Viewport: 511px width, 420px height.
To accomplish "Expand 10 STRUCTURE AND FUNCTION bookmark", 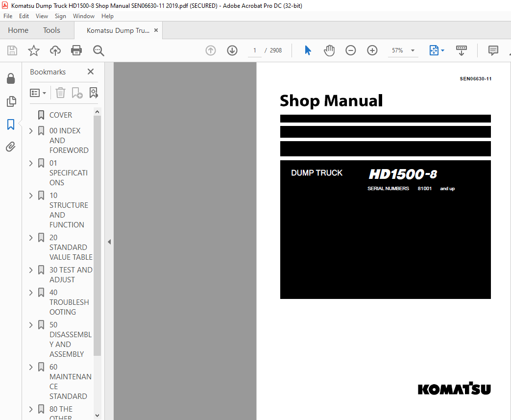I will [x=31, y=196].
